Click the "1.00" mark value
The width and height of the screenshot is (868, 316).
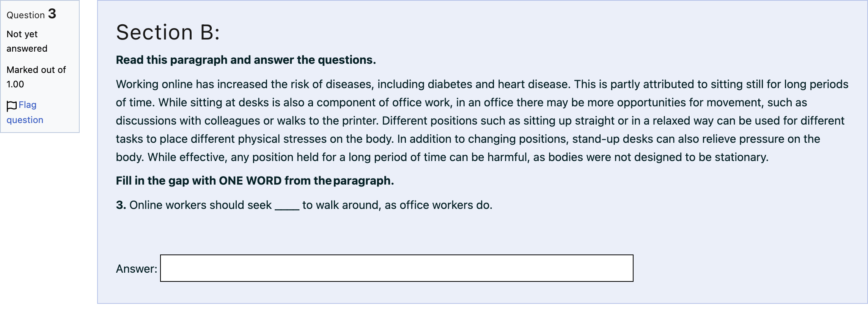[x=15, y=84]
